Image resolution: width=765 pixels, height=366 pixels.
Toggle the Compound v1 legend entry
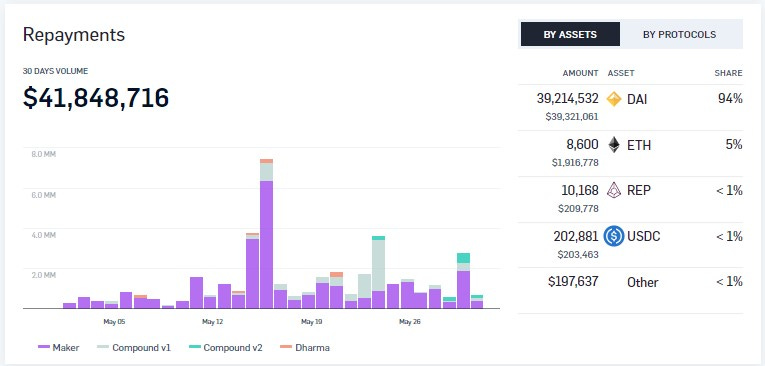[134, 347]
